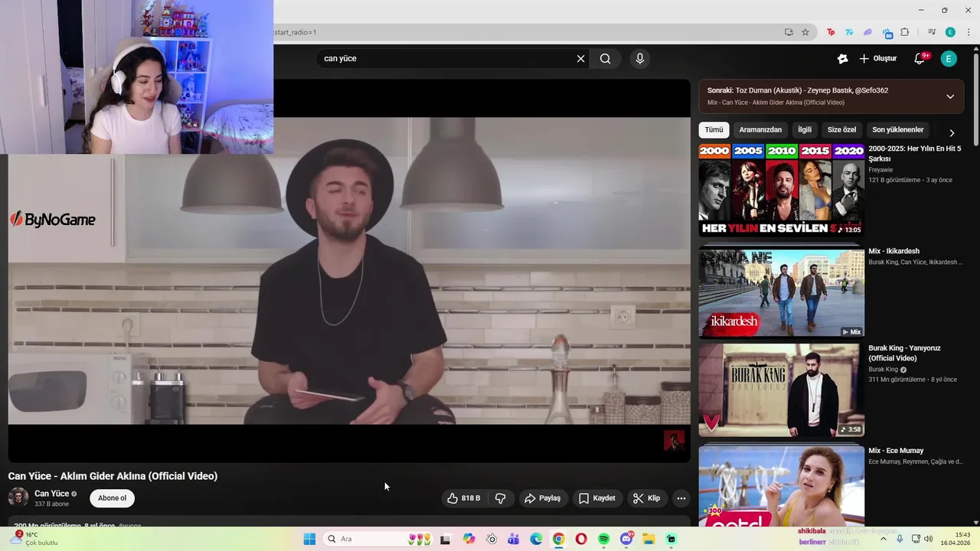Open '2000-2025: Her Yılın En Hit 5 Şarkısı' title
Image resolution: width=980 pixels, height=551 pixels.
click(914, 154)
